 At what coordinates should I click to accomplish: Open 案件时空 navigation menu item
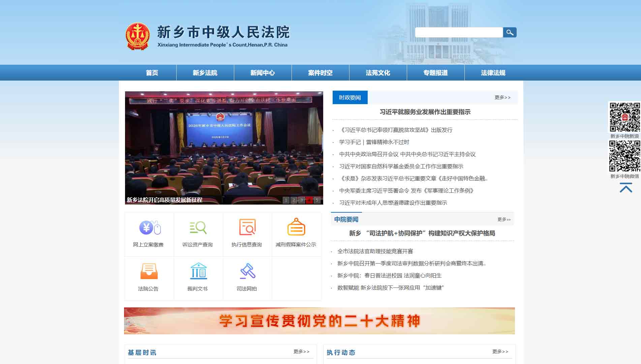[320, 73]
